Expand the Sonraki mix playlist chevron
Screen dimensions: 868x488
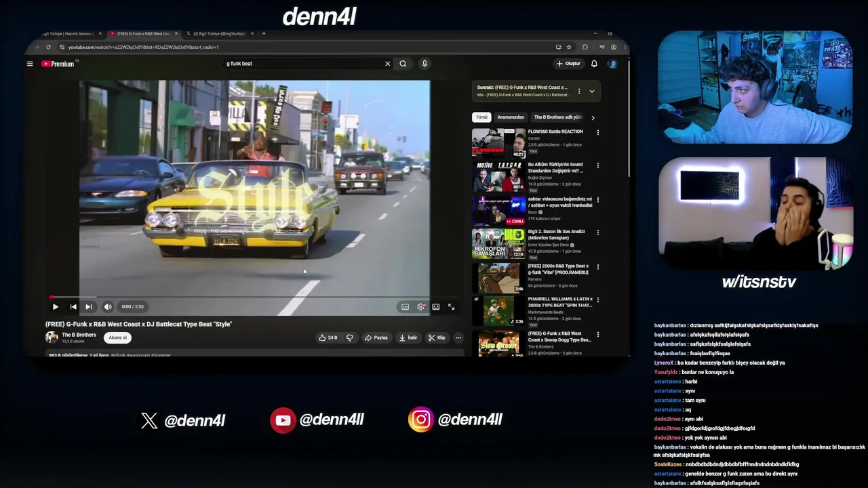(x=591, y=91)
